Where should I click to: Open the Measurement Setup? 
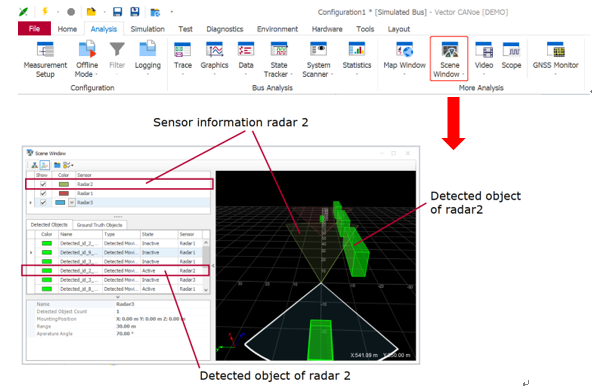click(45, 59)
